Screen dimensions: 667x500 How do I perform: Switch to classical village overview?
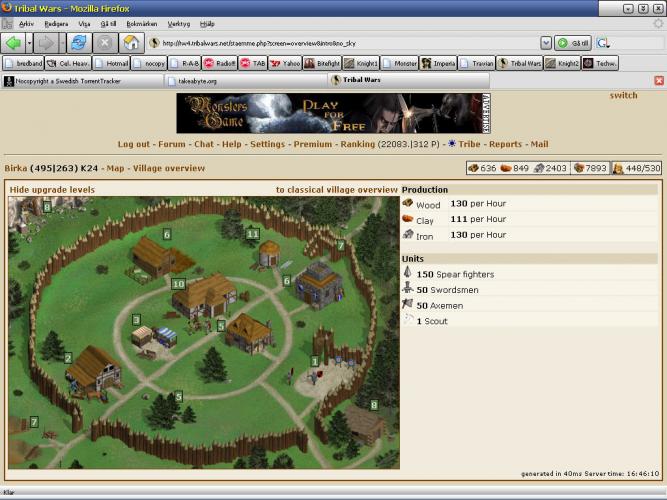[x=336, y=189]
